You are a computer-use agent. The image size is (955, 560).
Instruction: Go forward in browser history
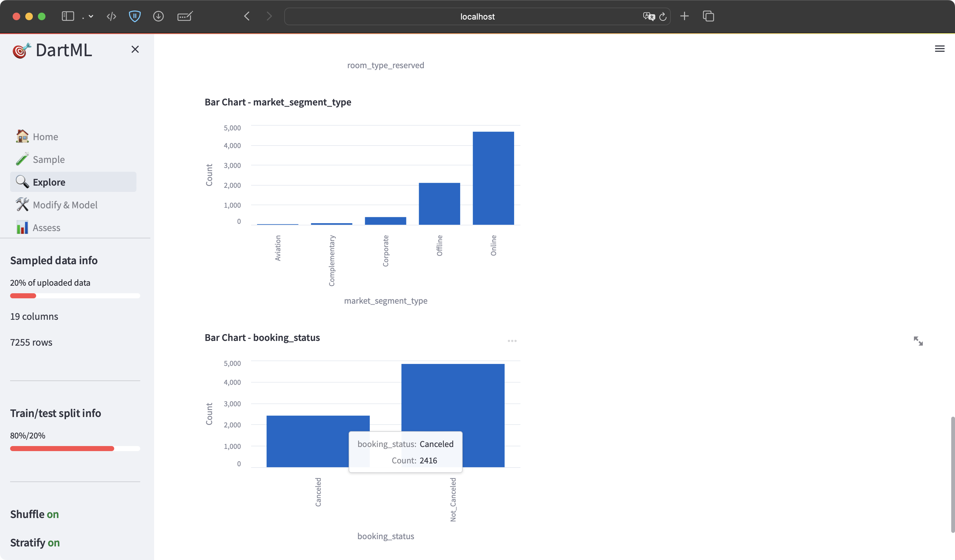coord(269,16)
